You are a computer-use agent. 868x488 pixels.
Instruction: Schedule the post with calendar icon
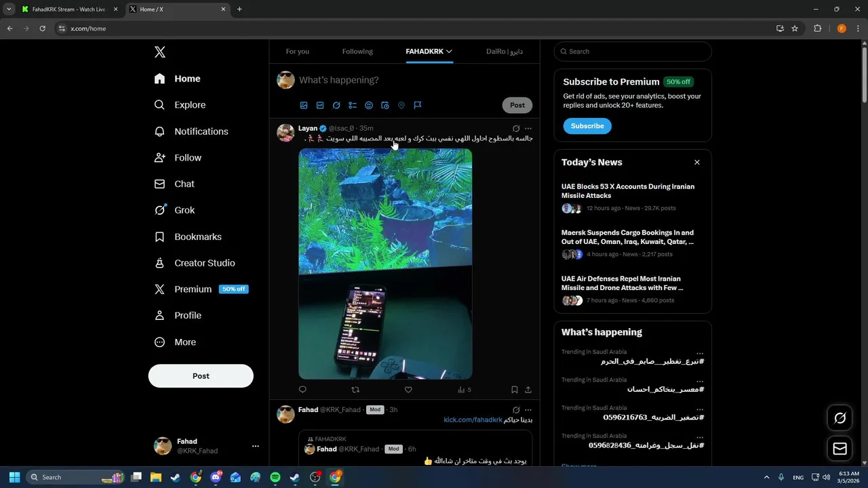[385, 105]
